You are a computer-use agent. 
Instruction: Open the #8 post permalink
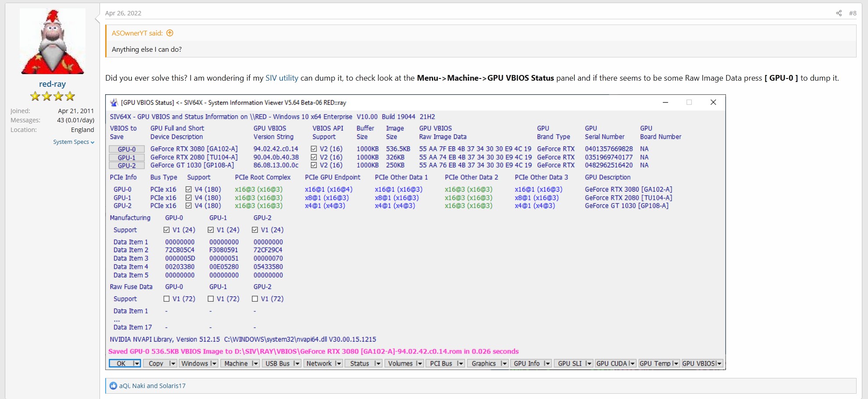[853, 13]
